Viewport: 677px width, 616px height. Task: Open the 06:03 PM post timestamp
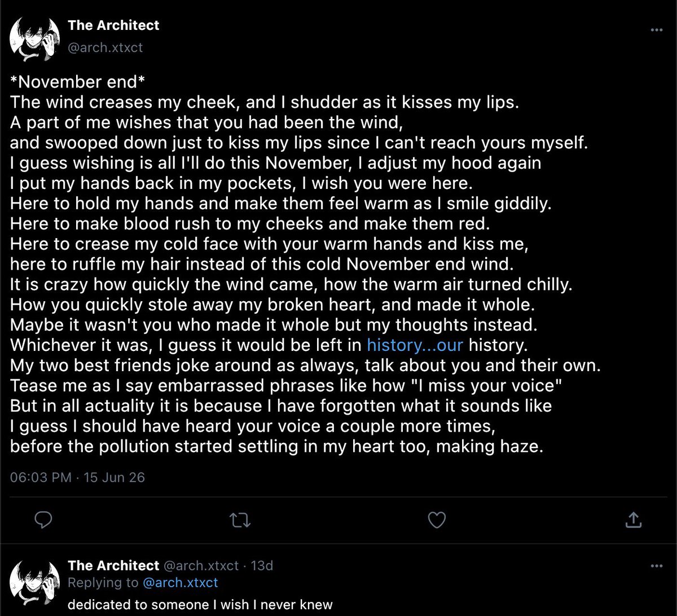point(41,477)
